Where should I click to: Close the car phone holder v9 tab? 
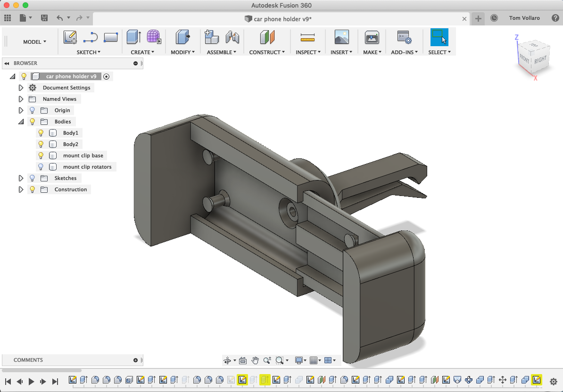(x=464, y=19)
